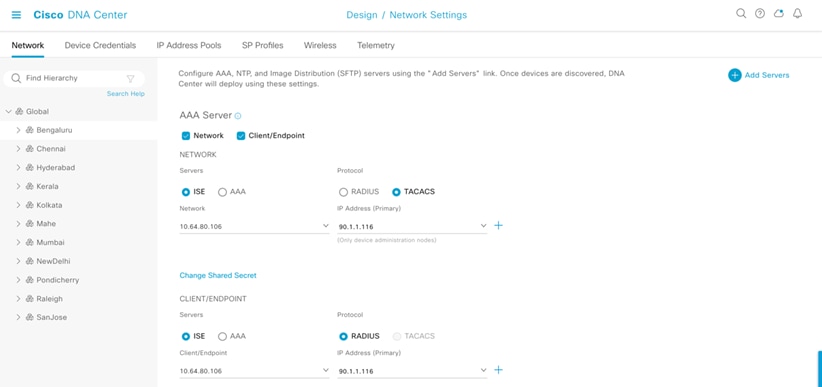Select the NewDelhi site label
The height and width of the screenshot is (387, 822).
coord(53,261)
